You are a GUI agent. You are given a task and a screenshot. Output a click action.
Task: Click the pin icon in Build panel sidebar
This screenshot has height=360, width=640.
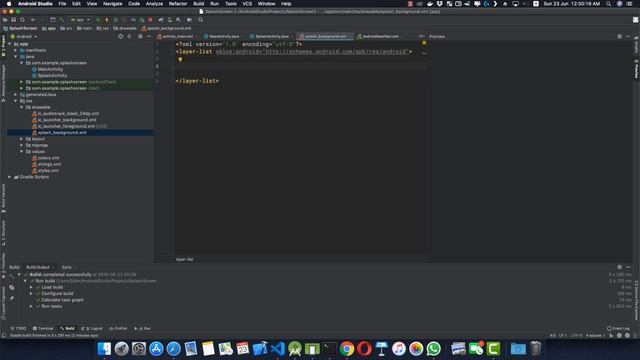coord(11,298)
